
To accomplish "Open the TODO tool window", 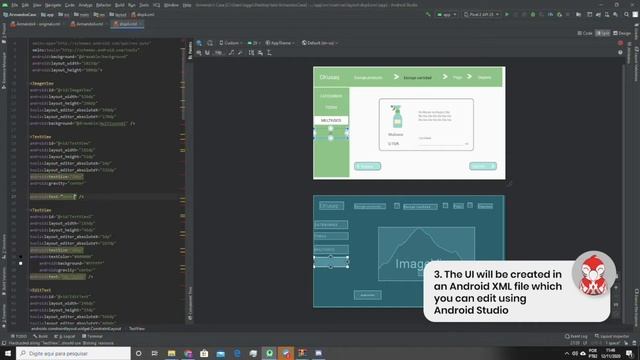I will [19, 336].
